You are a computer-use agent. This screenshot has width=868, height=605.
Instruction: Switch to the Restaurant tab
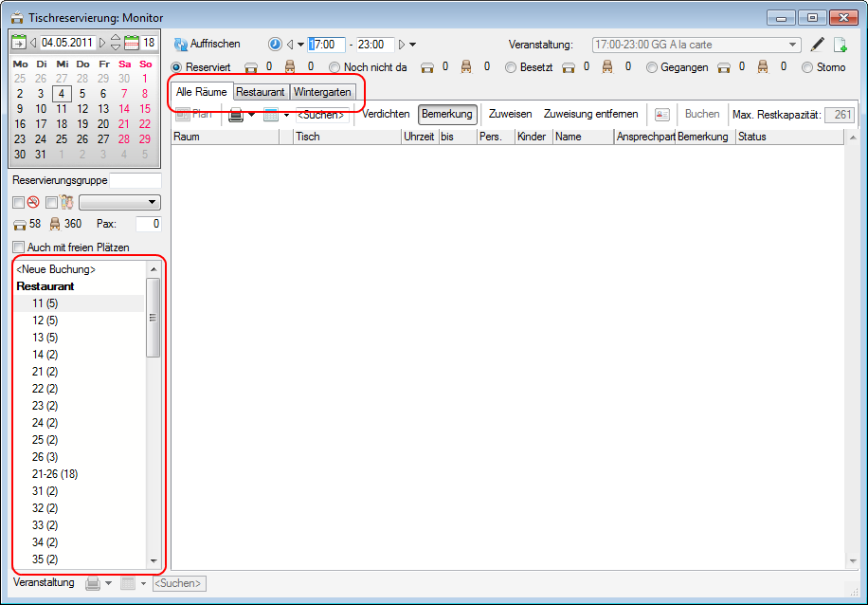[261, 92]
